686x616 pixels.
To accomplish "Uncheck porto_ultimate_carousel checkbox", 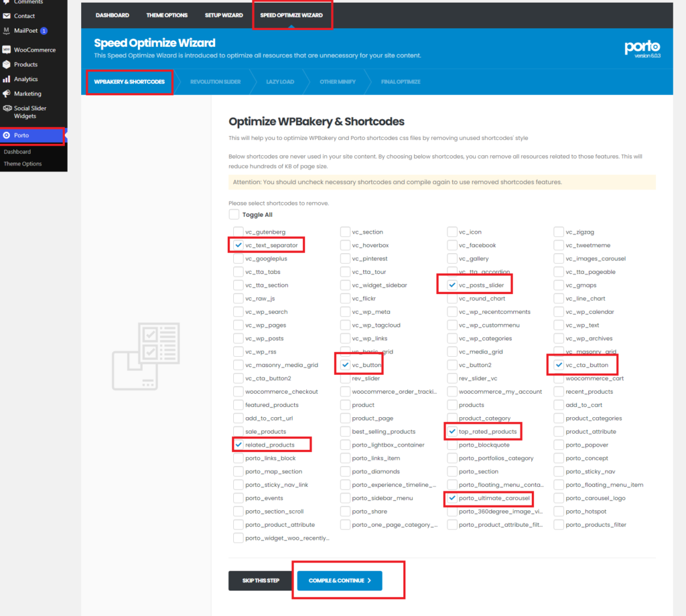I will pos(452,498).
